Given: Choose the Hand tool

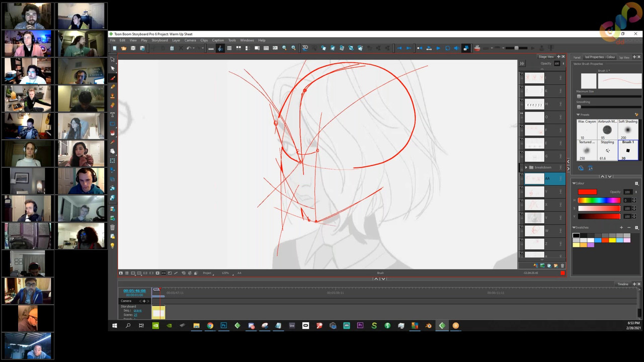Looking at the screenshot, I should coord(113,151).
